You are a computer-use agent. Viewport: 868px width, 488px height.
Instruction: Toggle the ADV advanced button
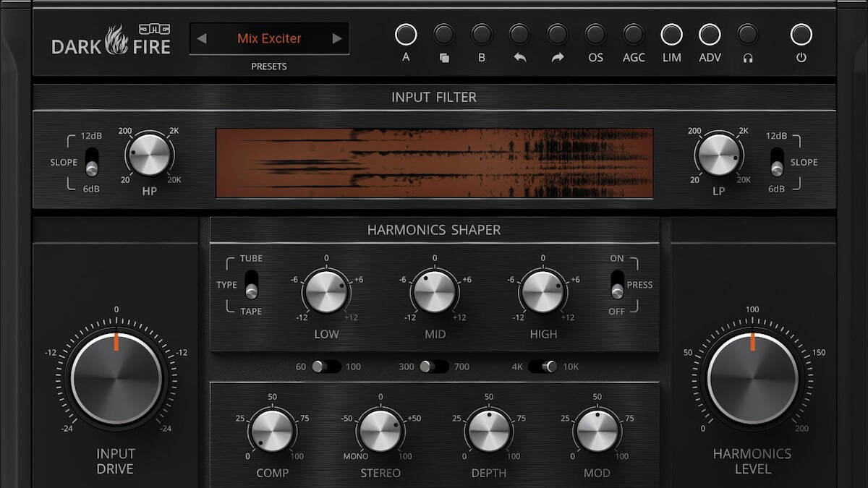710,35
